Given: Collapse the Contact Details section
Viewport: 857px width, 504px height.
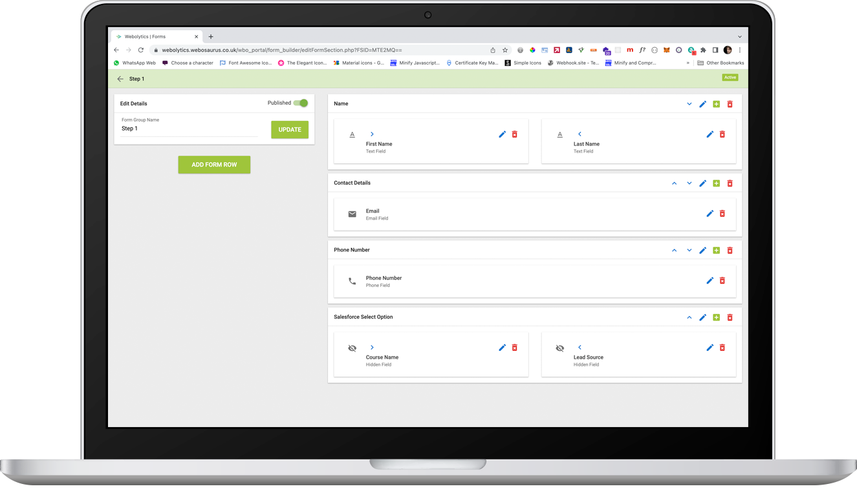Looking at the screenshot, I should (674, 183).
